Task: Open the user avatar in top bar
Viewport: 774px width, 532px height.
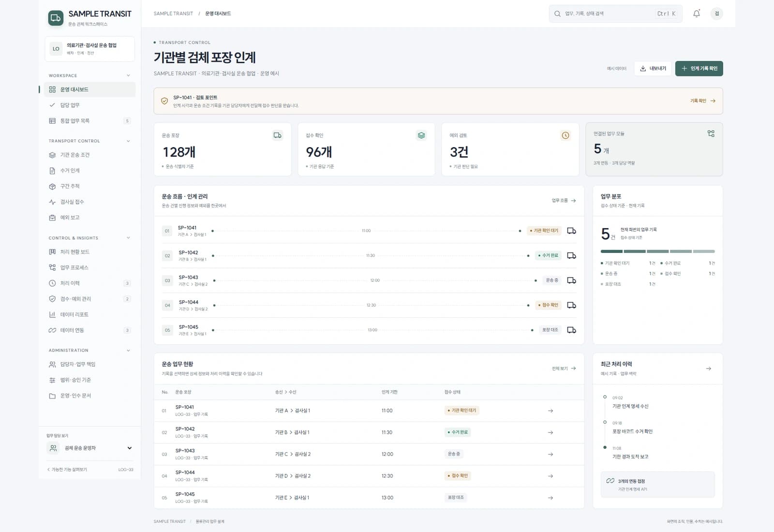Action: point(716,14)
